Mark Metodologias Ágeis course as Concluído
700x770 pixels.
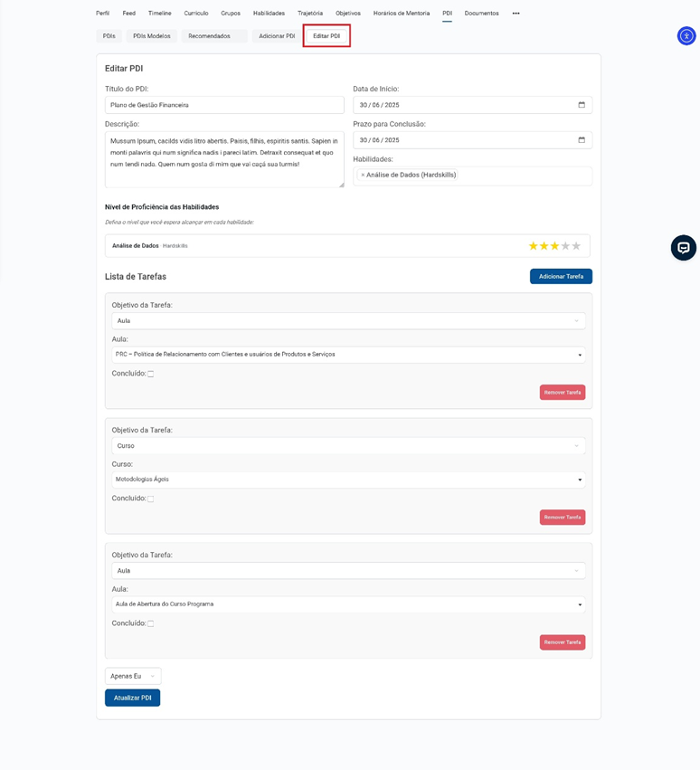151,499
